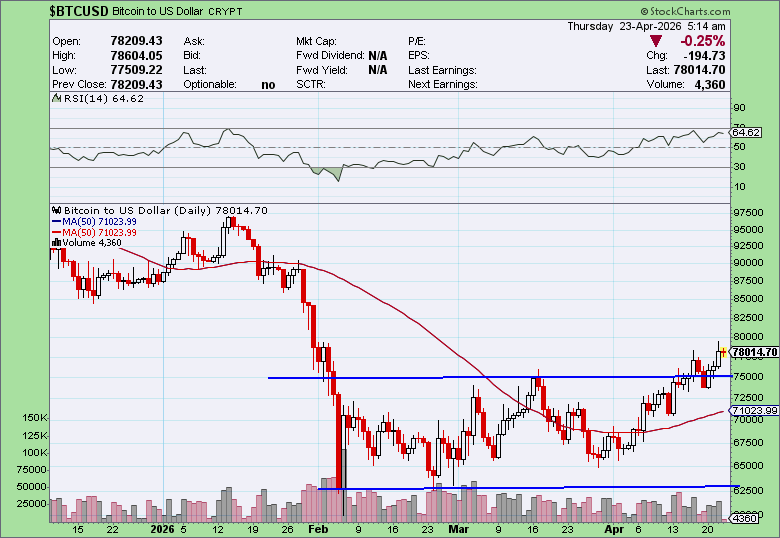Click the RSI(14) legend line icon
This screenshot has height=538, width=780.
[x=56, y=99]
